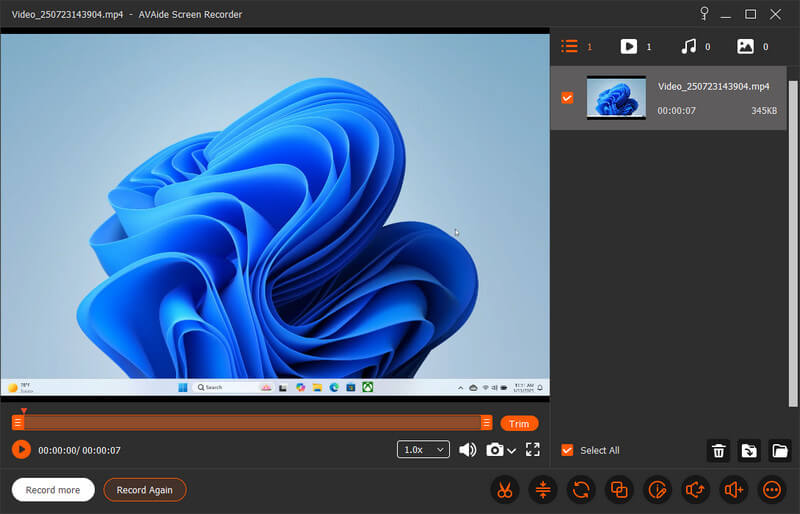
Task: Click the left trim start handle
Action: [18, 423]
